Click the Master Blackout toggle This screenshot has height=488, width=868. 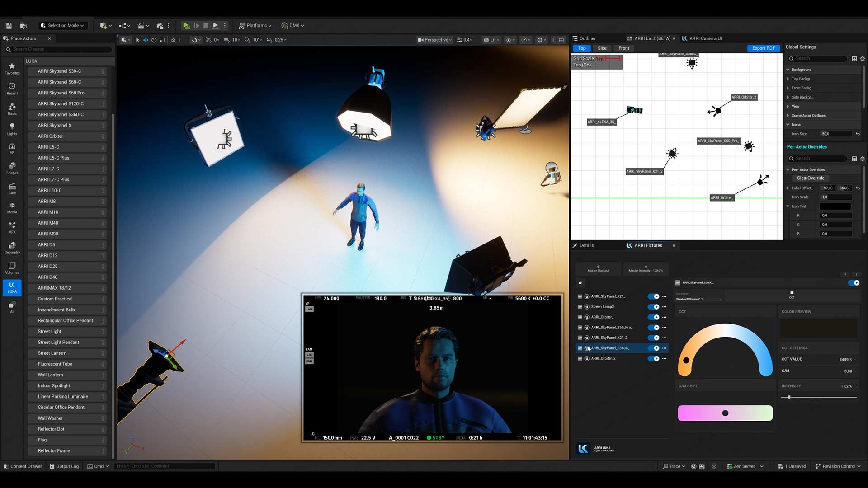coord(598,268)
